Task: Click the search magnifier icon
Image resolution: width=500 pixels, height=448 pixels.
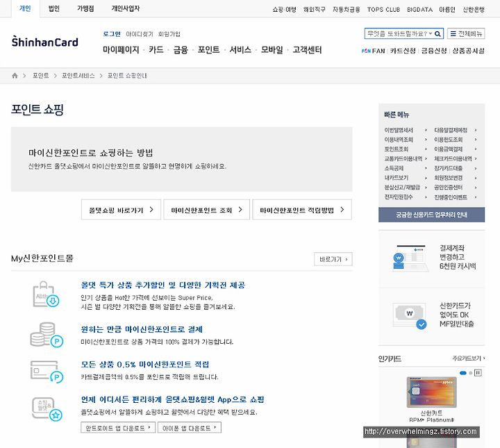Action: (438, 34)
